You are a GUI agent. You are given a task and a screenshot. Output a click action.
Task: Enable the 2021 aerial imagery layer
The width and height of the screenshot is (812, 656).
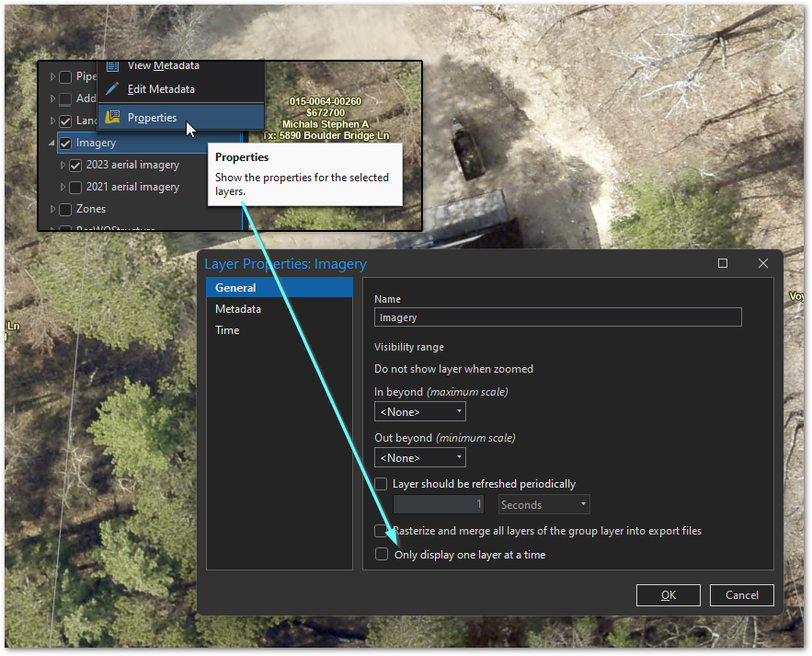coord(74,187)
